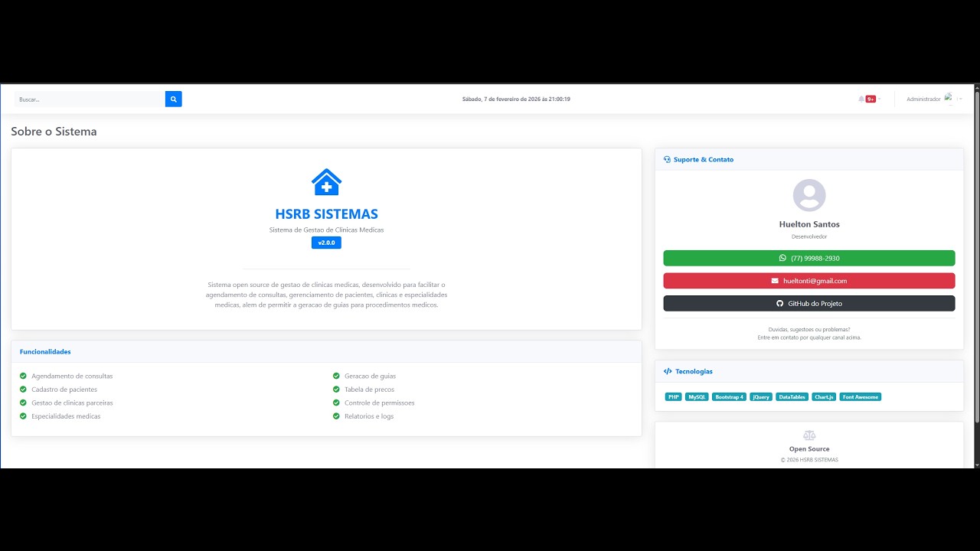The height and width of the screenshot is (551, 980).
Task: Click the Huelton Santos profile avatar
Action: 809,195
